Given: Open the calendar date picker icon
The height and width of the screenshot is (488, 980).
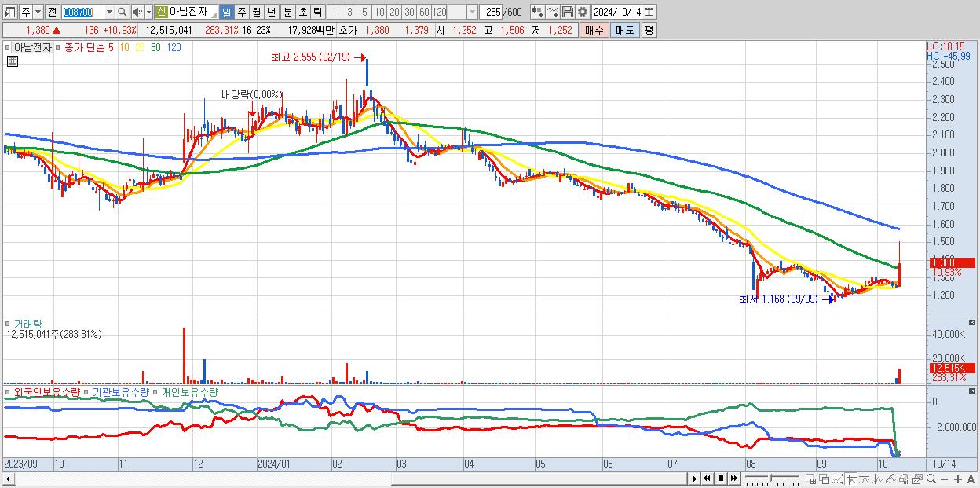Looking at the screenshot, I should [x=649, y=12].
